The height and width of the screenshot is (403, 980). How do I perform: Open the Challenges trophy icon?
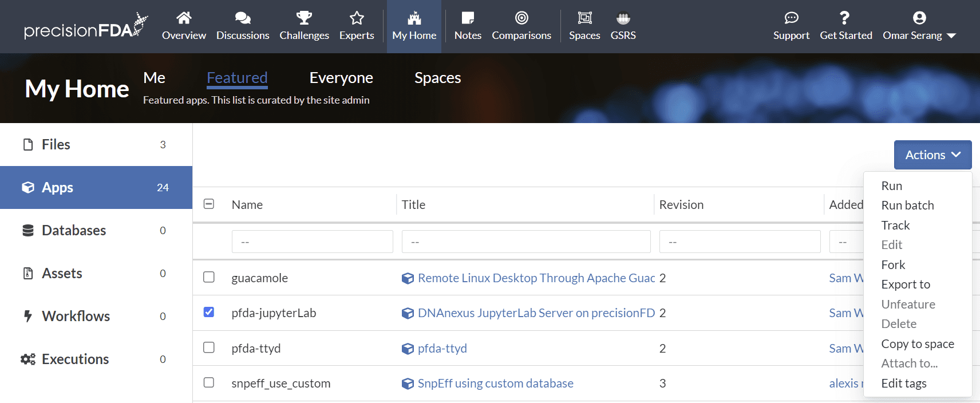coord(304,18)
